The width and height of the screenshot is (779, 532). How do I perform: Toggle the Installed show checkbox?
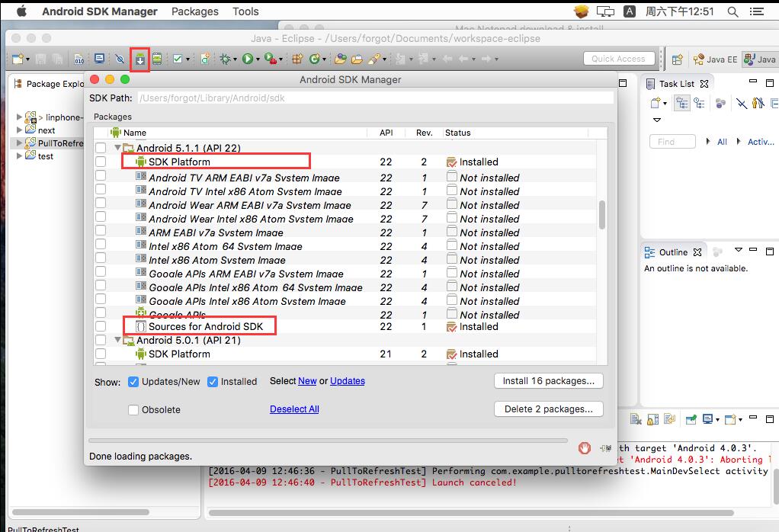tap(213, 382)
